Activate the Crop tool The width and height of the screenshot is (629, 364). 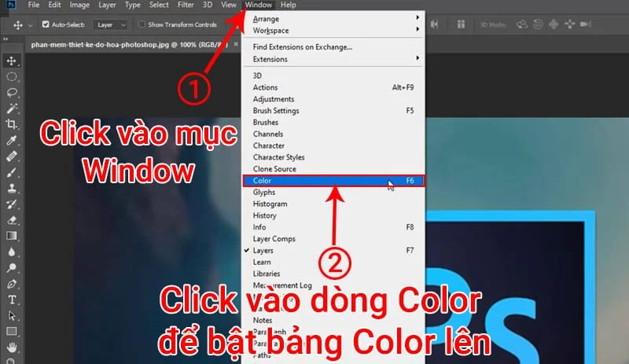click(12, 124)
